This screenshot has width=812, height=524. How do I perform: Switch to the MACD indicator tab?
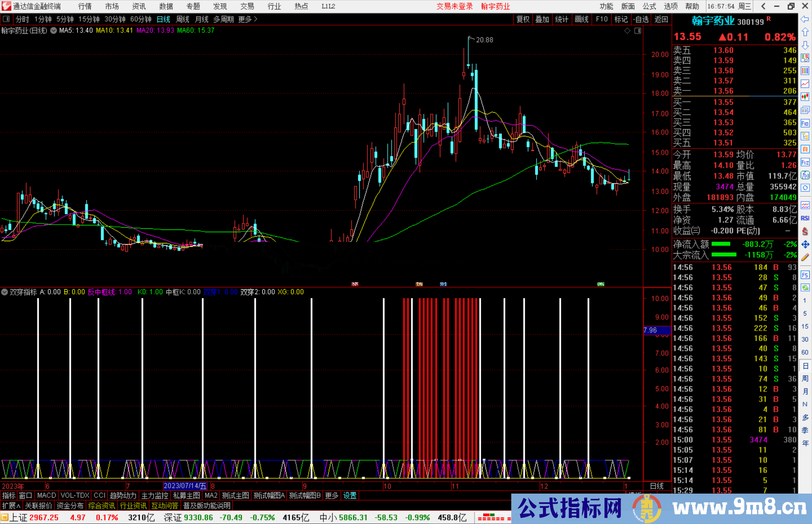[46, 495]
